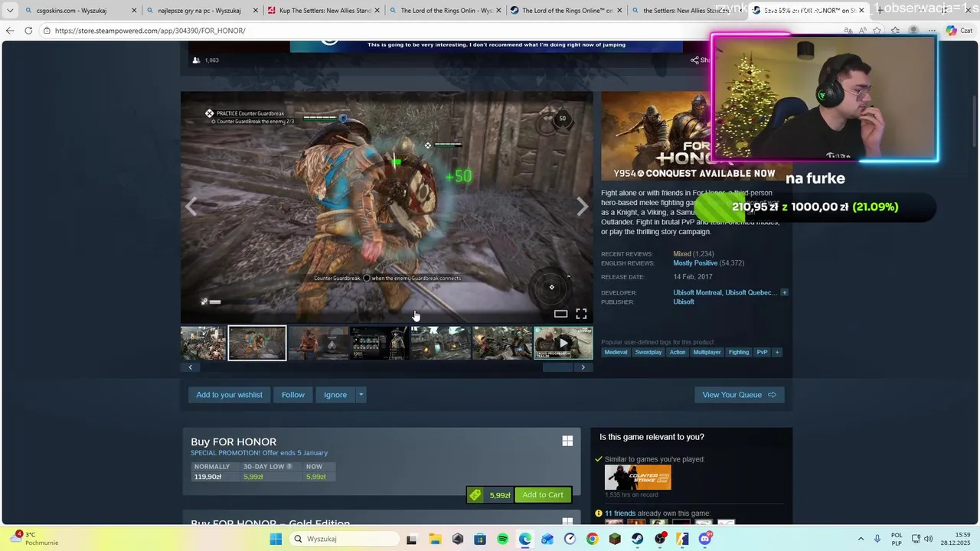Open the Mixed recent reviews link
Viewport: 980px width, 551px height.
click(x=682, y=254)
